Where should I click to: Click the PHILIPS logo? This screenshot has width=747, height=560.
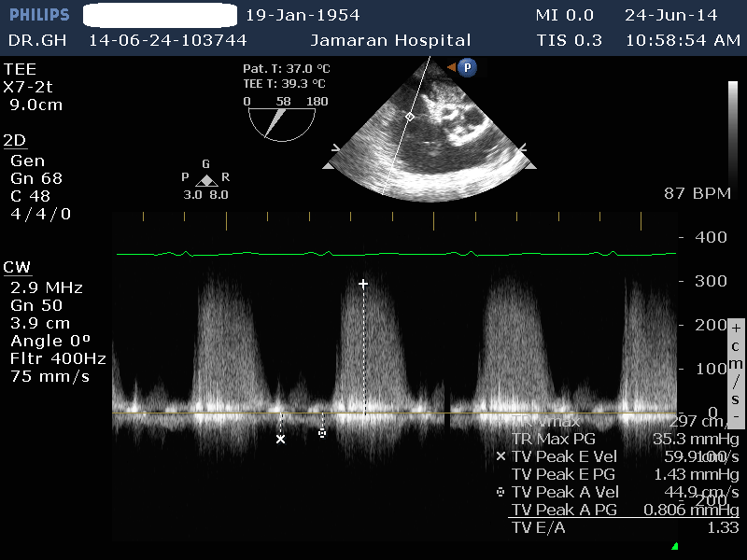click(x=38, y=16)
